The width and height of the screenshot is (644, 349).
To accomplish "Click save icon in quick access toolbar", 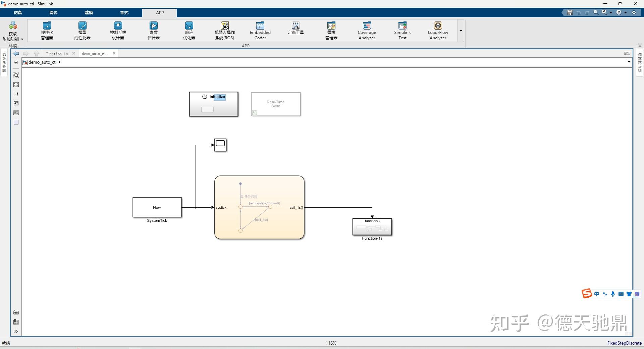I will click(x=570, y=12).
